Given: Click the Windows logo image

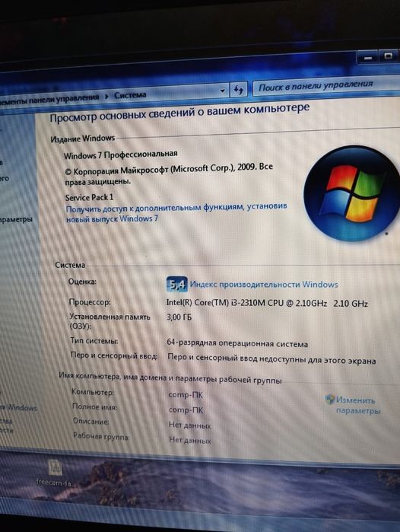Looking at the screenshot, I should point(353,193).
